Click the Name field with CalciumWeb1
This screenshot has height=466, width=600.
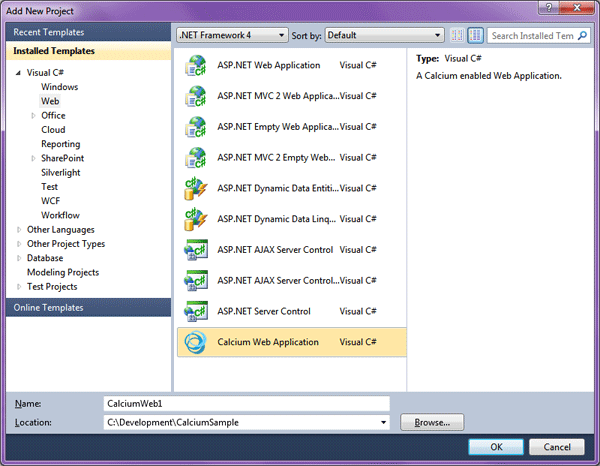[246, 404]
